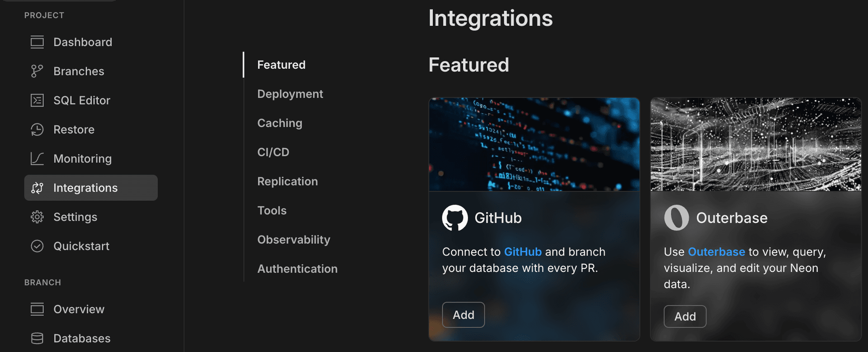The image size is (868, 352).
Task: Follow the blue GitHub link in description
Action: click(523, 252)
